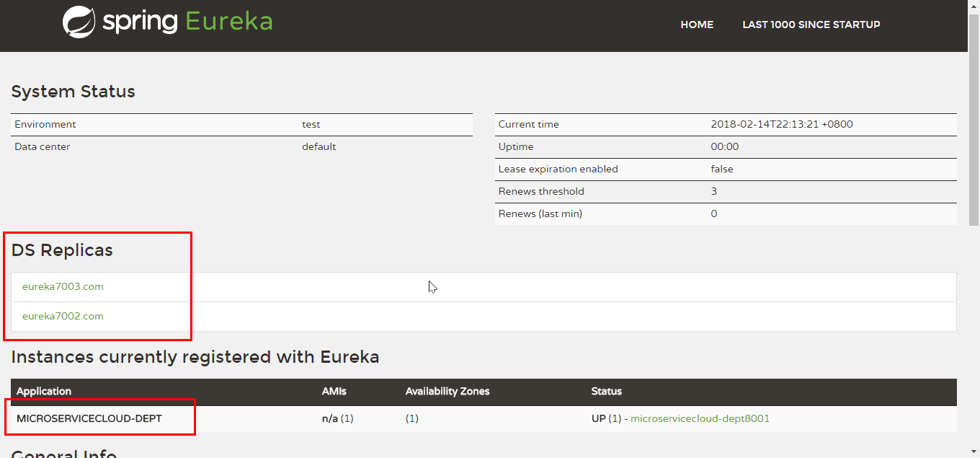980x458 pixels.
Task: Click the Application column header
Action: [x=44, y=391]
